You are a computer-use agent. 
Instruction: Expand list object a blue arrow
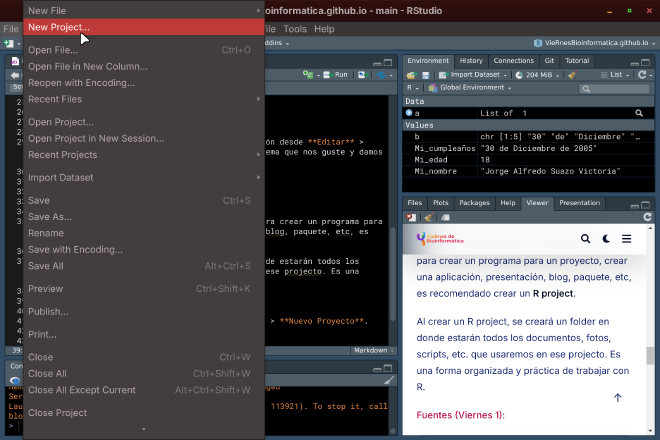409,113
